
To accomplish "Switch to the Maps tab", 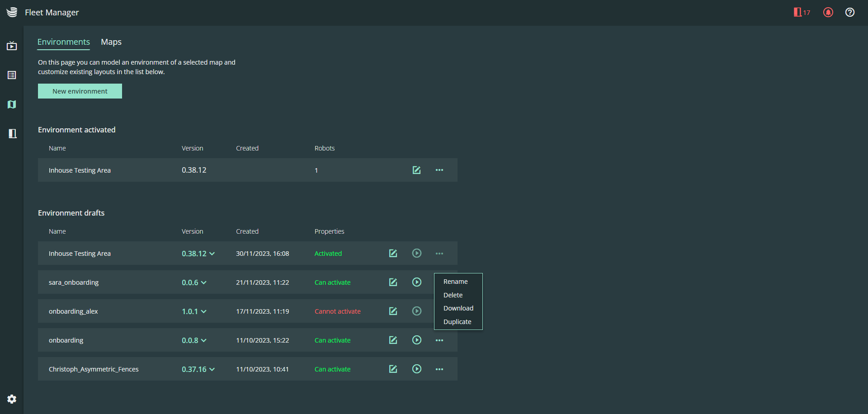I will pos(111,42).
